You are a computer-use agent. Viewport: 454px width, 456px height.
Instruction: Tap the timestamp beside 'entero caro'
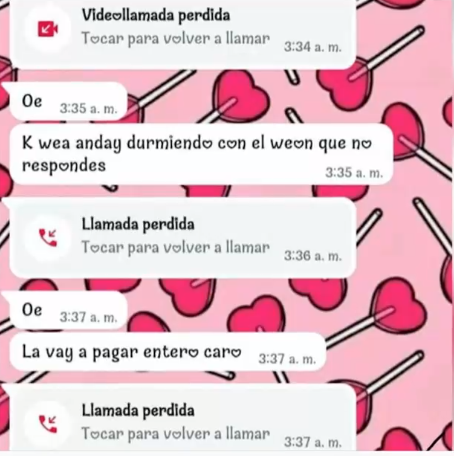(x=287, y=359)
